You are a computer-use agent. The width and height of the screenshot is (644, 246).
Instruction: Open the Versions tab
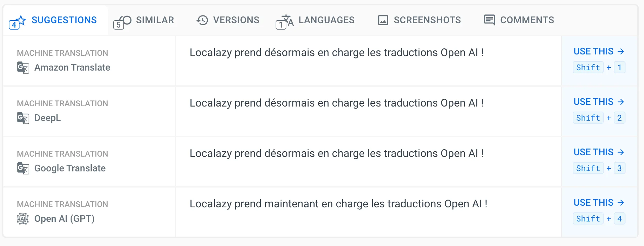pyautogui.click(x=236, y=20)
